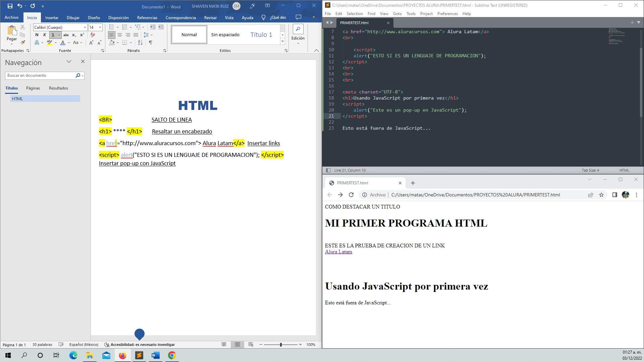
Task: Go forward in Chrome
Action: [340, 195]
